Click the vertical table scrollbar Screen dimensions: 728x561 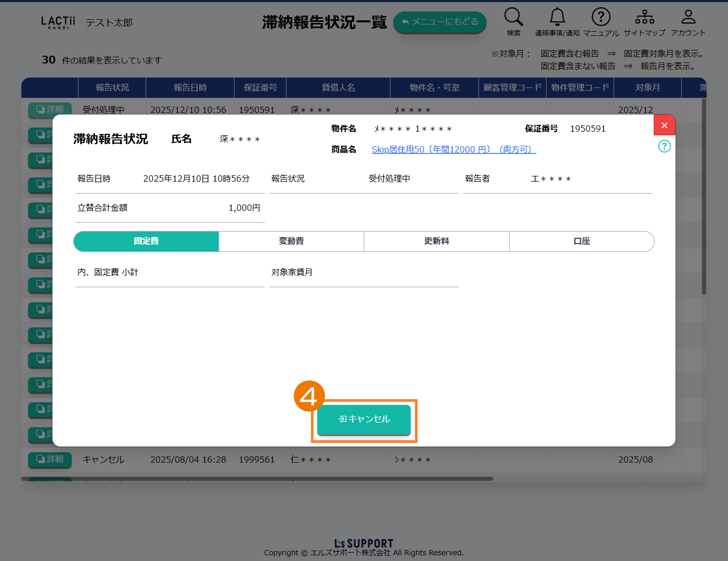(704, 198)
